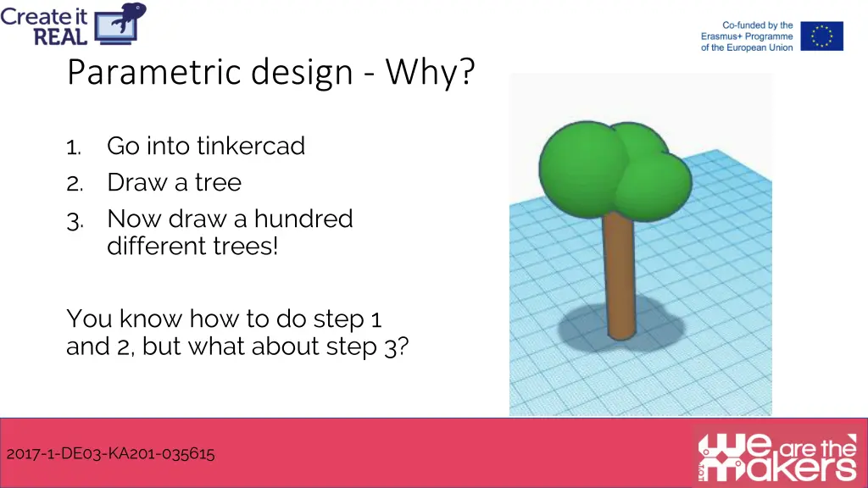
Task: Open the 'Go into tinkercad' list item
Action: 205,146
